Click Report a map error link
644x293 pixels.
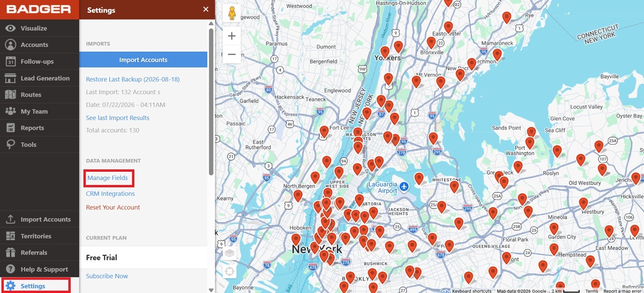pos(623,291)
